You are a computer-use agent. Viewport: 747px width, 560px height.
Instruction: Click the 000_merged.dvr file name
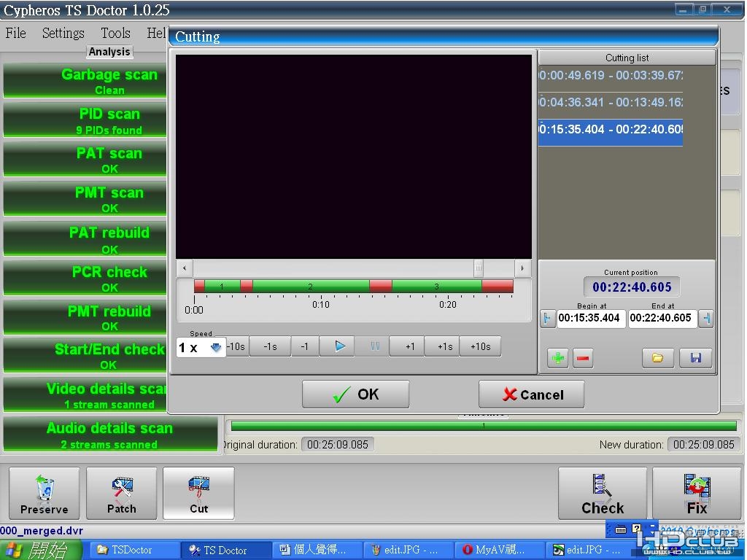point(42,531)
